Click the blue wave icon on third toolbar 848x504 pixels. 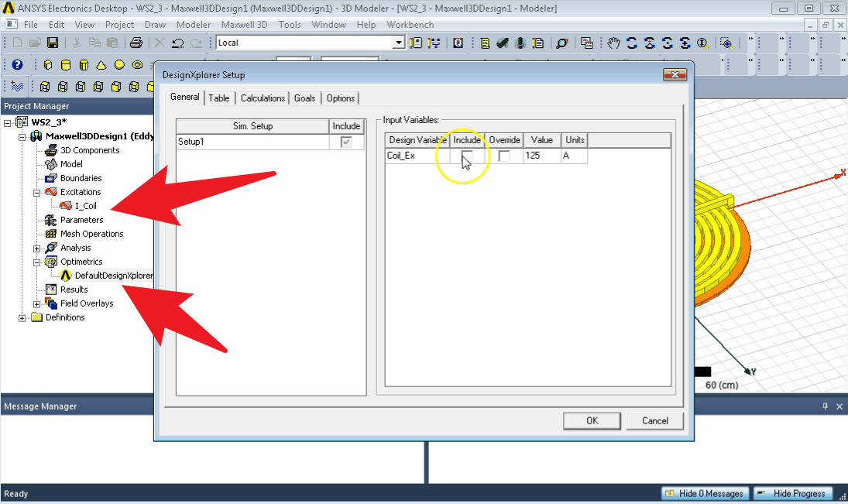pyautogui.click(x=17, y=87)
